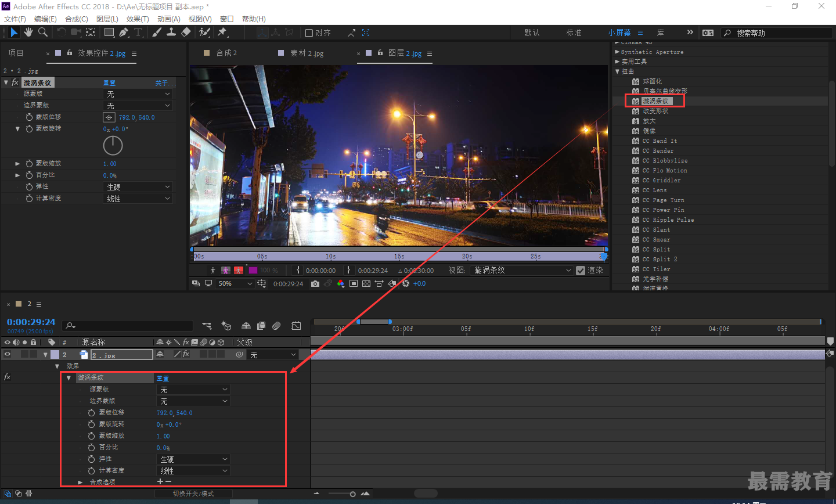Click 切换开关/模式 button
836x504 pixels.
click(x=193, y=494)
